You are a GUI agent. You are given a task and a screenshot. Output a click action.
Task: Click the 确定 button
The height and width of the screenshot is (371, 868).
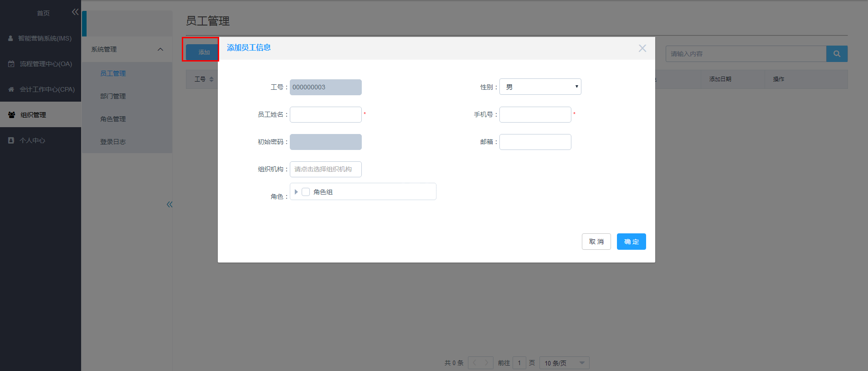(x=632, y=242)
